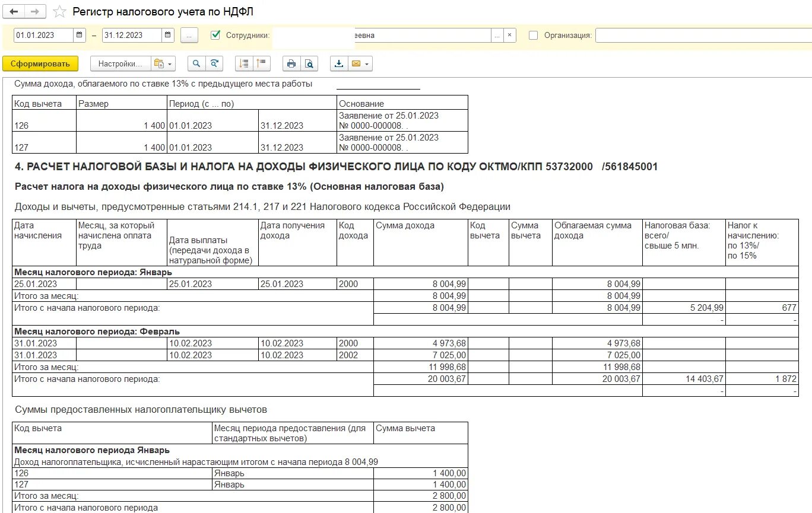812x513 pixels.
Task: Click the monthly total 11 998,68 in Сумма дохода
Action: (421, 367)
